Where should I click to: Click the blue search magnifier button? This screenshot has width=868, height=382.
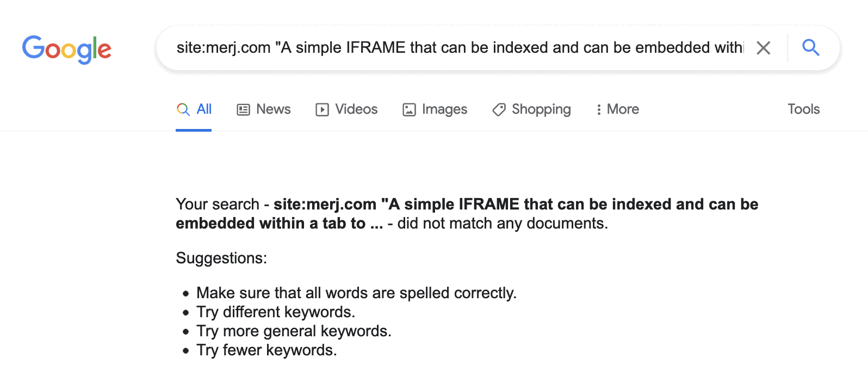pos(810,48)
